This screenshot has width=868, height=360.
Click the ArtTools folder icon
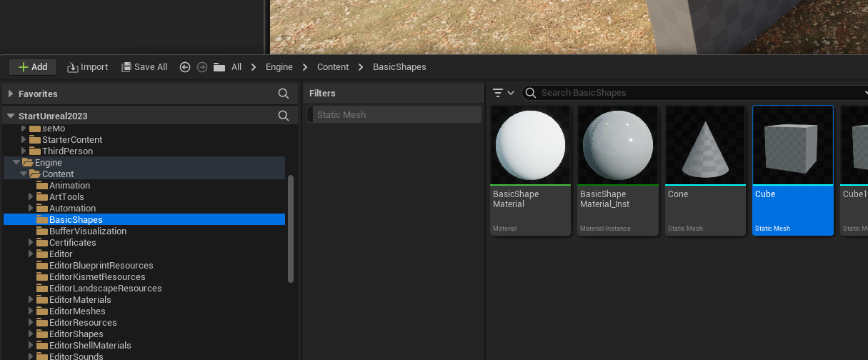coord(42,197)
